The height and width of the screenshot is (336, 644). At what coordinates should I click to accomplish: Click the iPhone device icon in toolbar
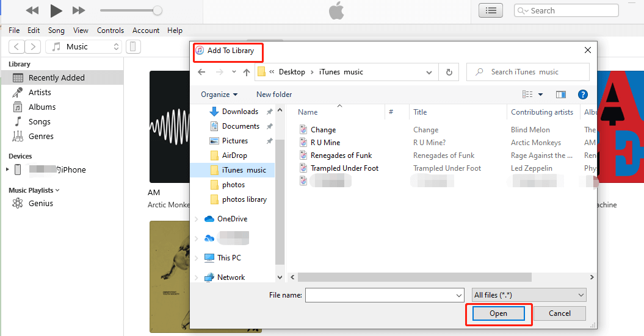pos(133,47)
